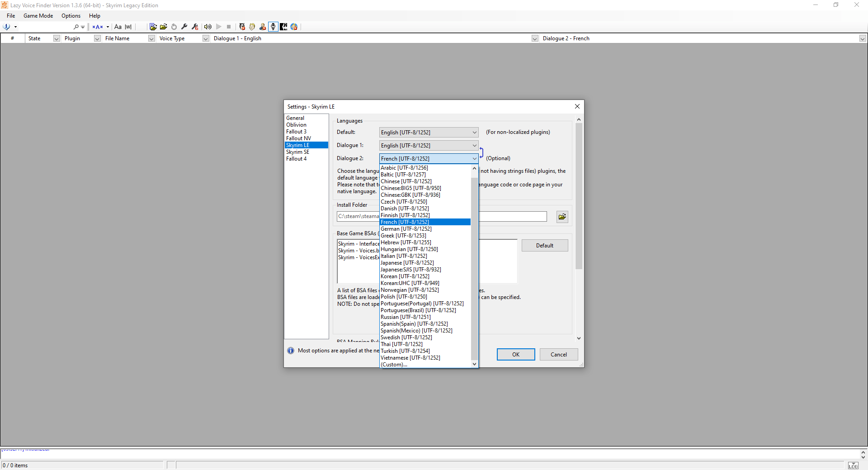Open the State column filter dropdown
The height and width of the screenshot is (470, 868).
coord(57,38)
